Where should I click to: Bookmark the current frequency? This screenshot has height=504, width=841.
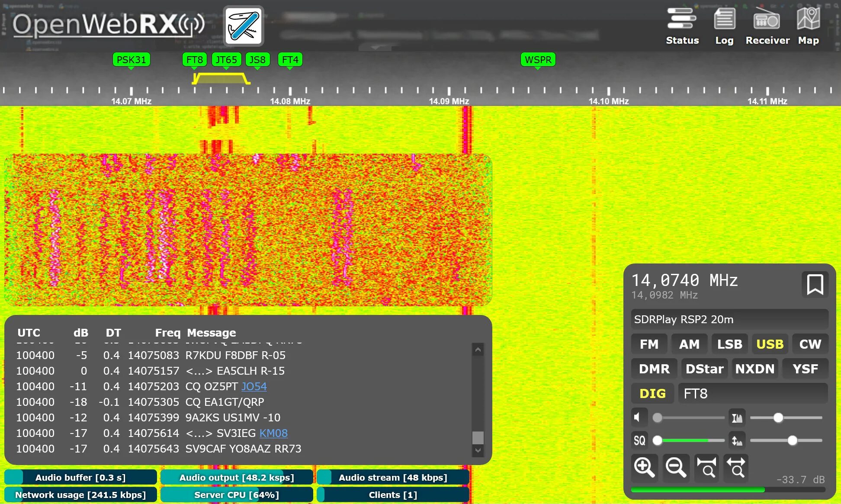pyautogui.click(x=815, y=284)
